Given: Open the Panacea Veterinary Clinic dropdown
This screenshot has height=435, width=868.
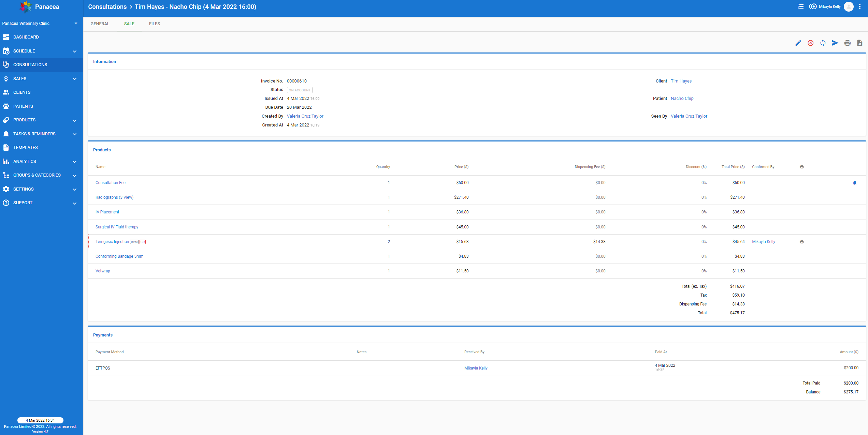Looking at the screenshot, I should coord(40,23).
